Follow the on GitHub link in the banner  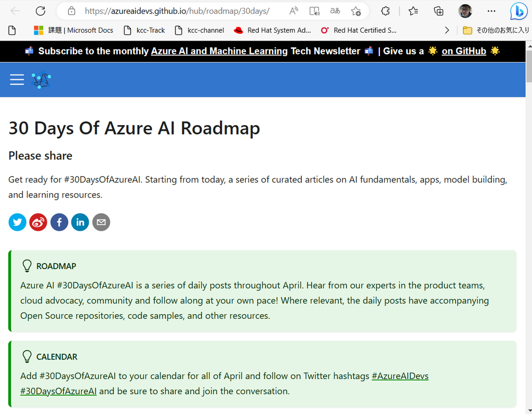click(464, 51)
